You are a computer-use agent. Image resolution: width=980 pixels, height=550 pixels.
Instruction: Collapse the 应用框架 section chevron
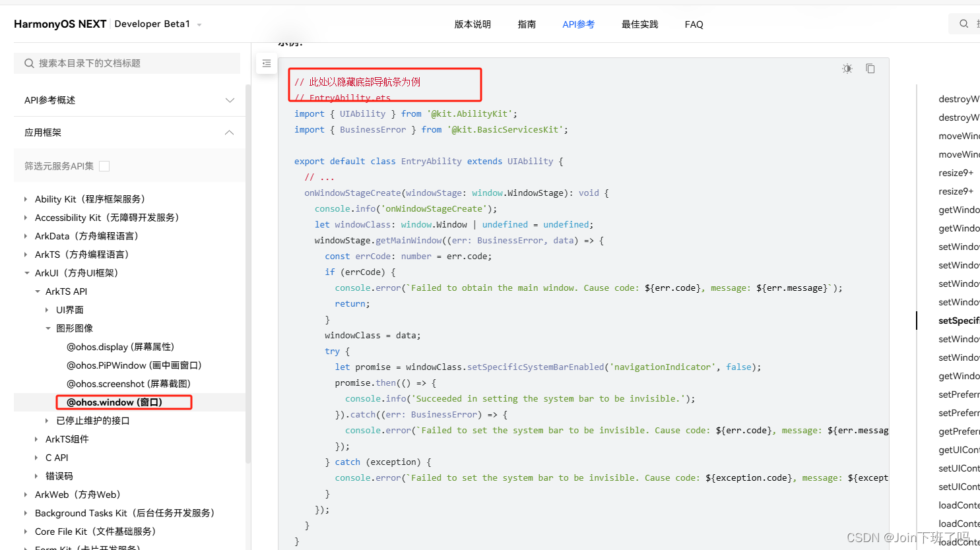pos(230,133)
